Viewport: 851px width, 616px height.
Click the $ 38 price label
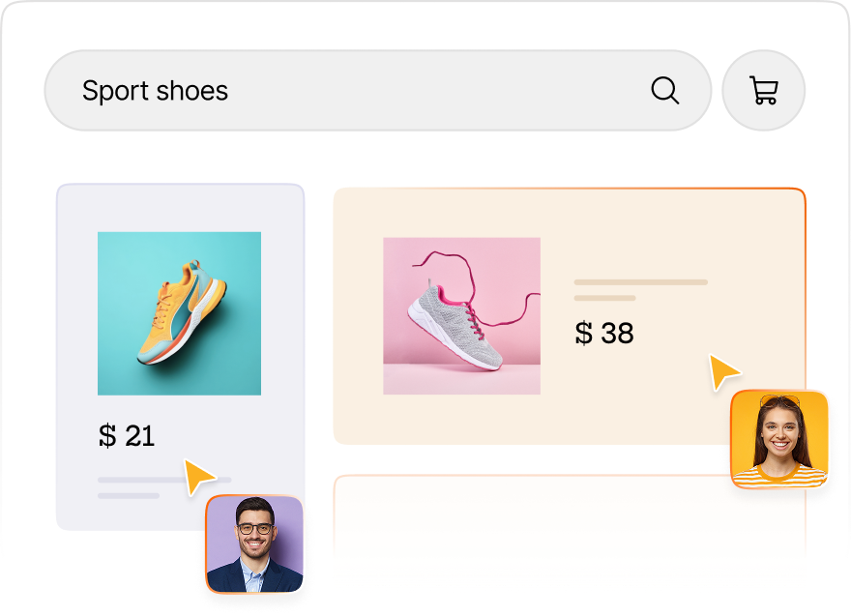(x=604, y=333)
